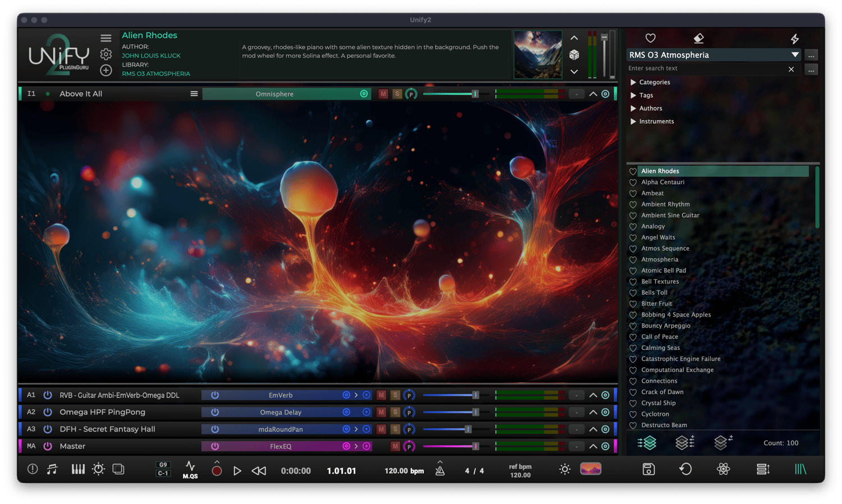Click the music notes icon in transport bar
The image size is (842, 504).
coord(52,469)
